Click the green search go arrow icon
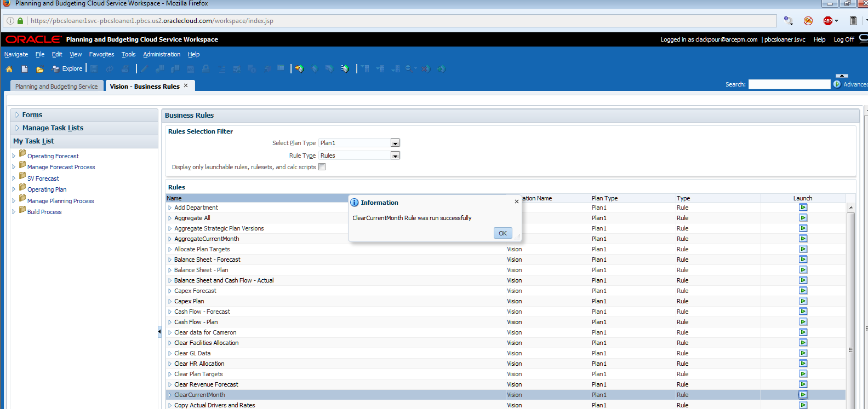 [837, 84]
